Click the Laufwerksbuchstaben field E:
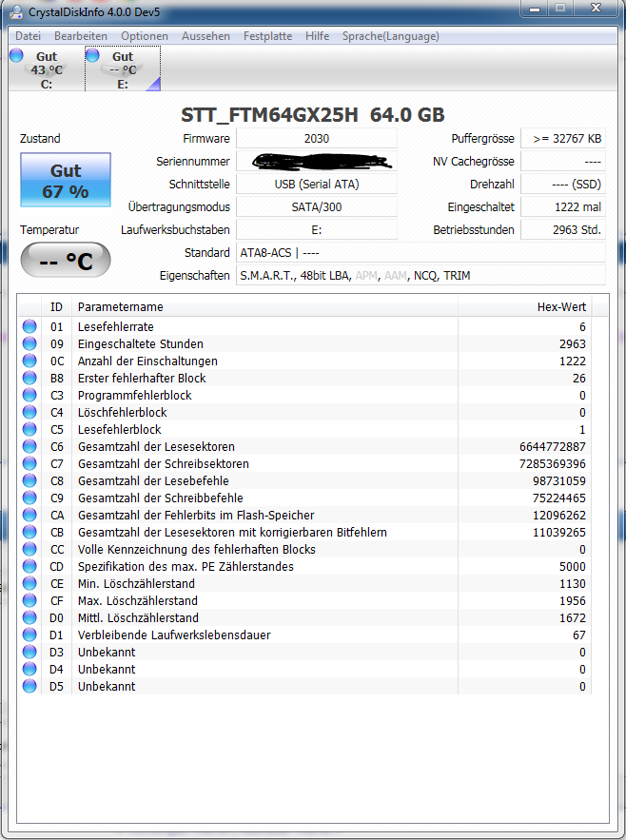The height and width of the screenshot is (840, 626). (317, 229)
